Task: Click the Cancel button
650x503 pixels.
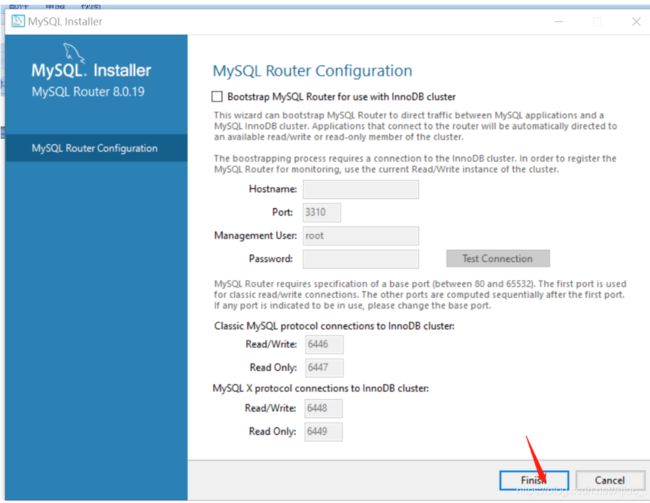Action: coord(609,480)
